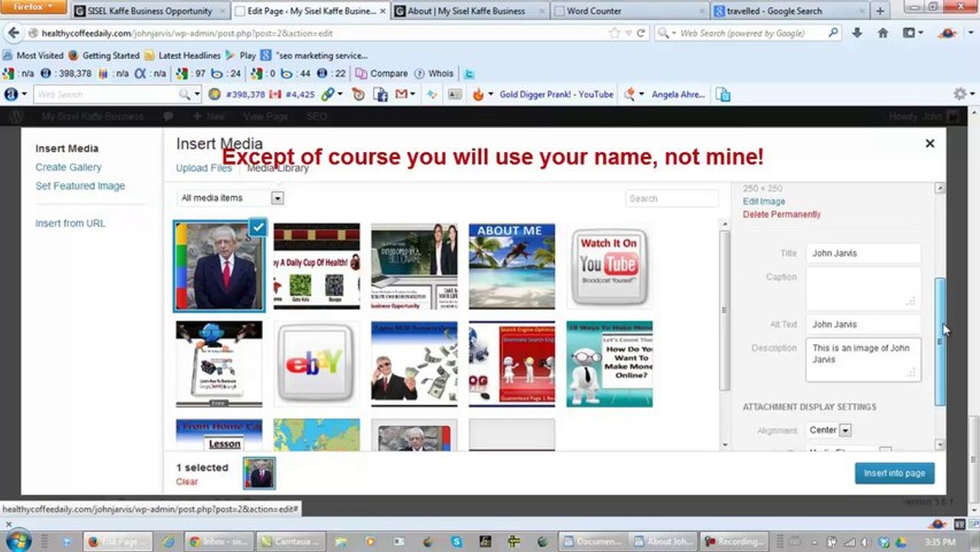Click Create Gallery in the sidebar
Viewport: 980px width, 552px height.
(x=68, y=167)
